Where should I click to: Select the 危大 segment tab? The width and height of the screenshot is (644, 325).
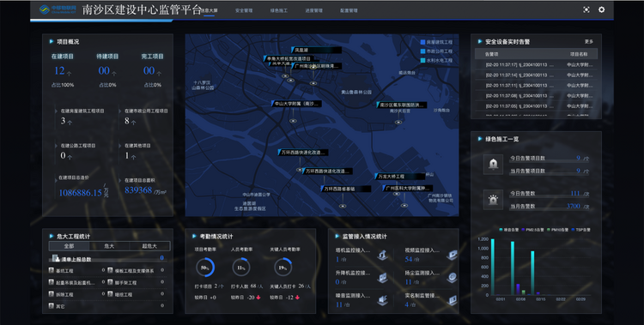[109, 246]
